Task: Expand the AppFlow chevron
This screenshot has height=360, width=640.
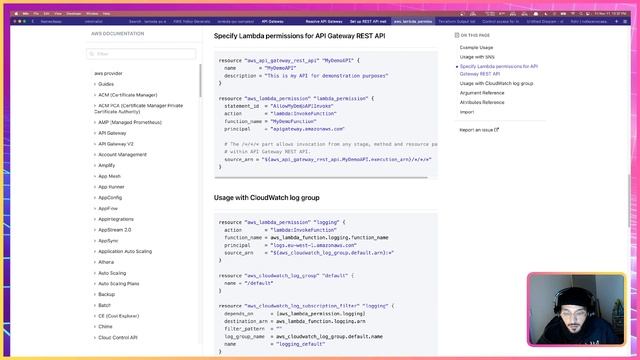Action: [95, 208]
